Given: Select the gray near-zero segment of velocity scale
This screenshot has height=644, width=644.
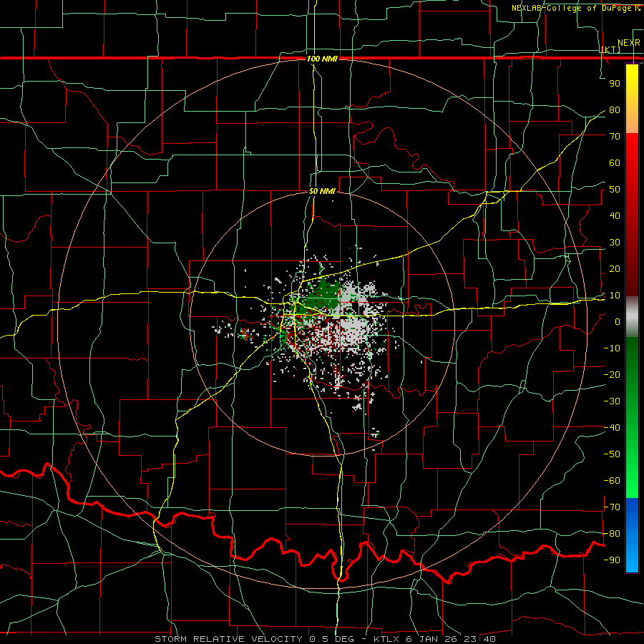Looking at the screenshot, I should click(632, 317).
